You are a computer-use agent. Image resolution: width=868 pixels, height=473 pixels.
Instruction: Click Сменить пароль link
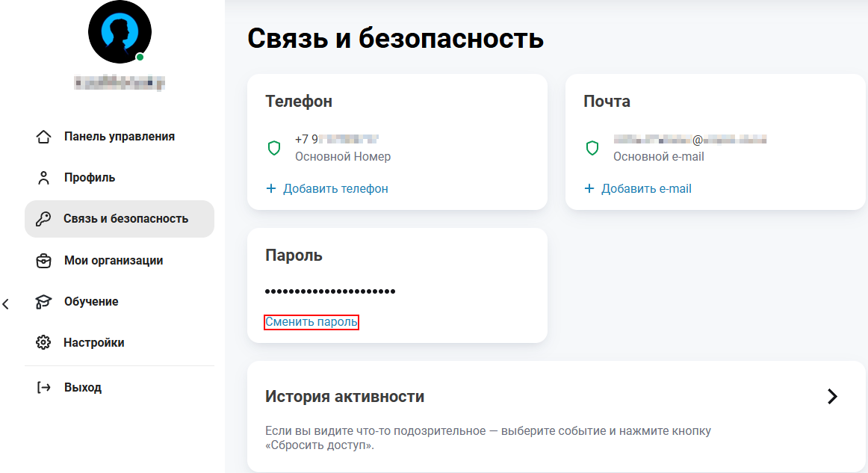pyautogui.click(x=311, y=322)
